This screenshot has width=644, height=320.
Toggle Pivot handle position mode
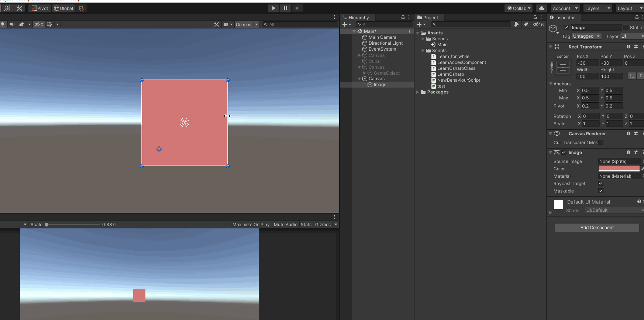[40, 8]
